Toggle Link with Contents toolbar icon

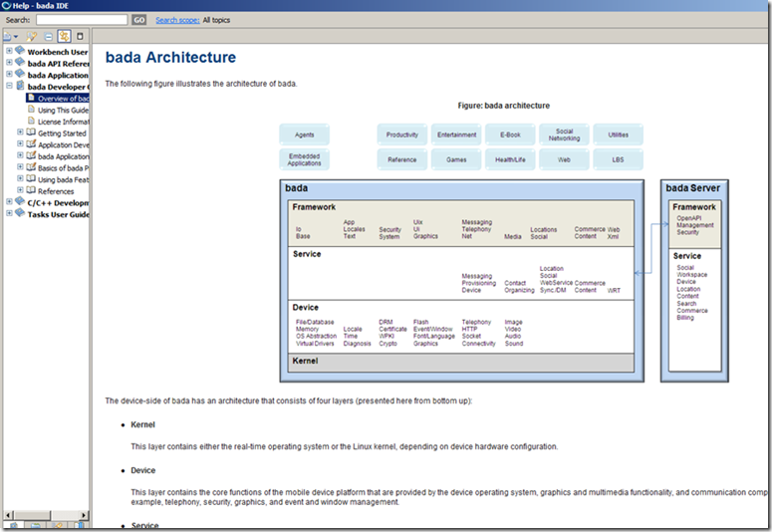point(64,37)
